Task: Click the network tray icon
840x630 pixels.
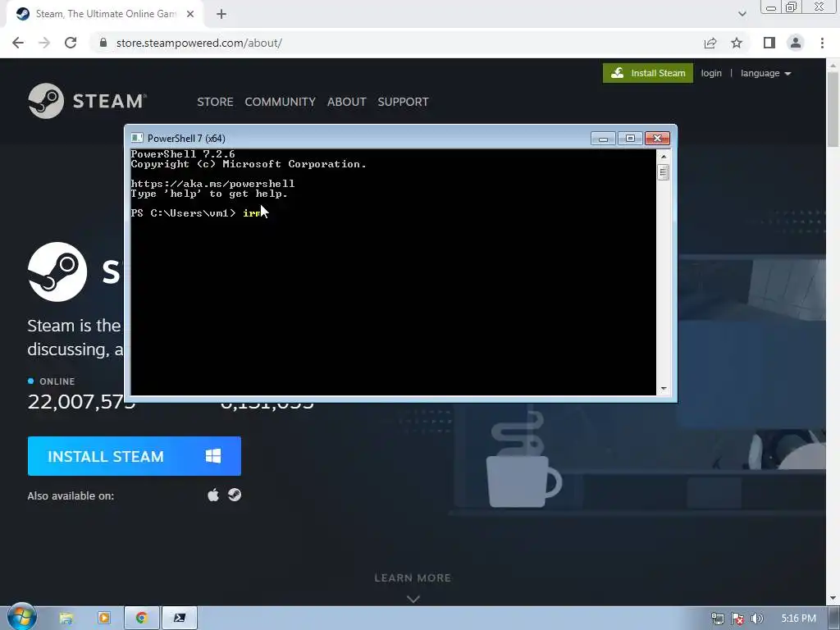Action: coord(717,619)
